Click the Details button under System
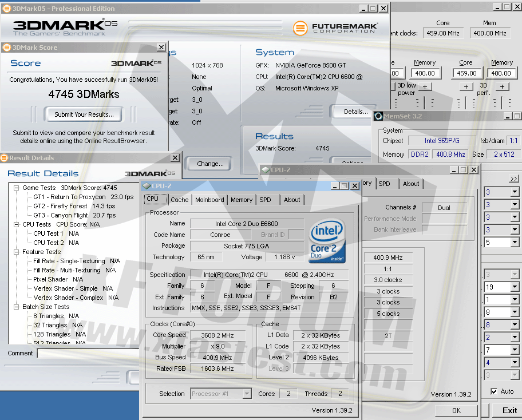 coord(355,112)
